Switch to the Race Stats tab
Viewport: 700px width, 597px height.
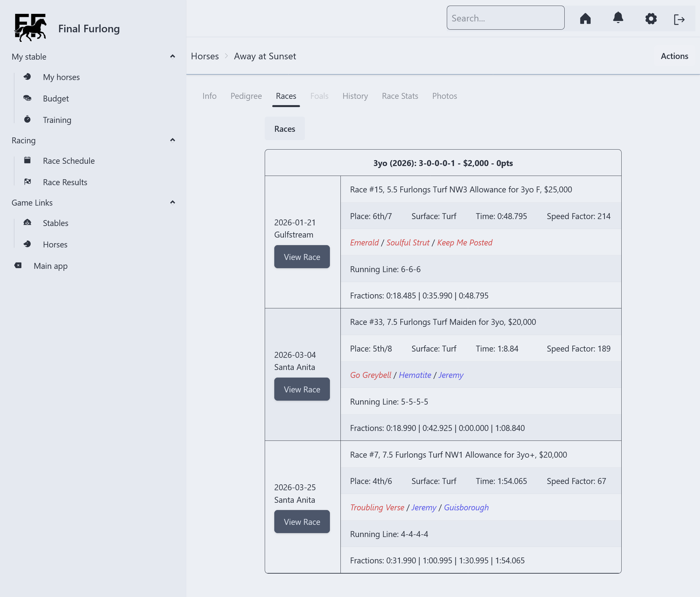point(400,96)
